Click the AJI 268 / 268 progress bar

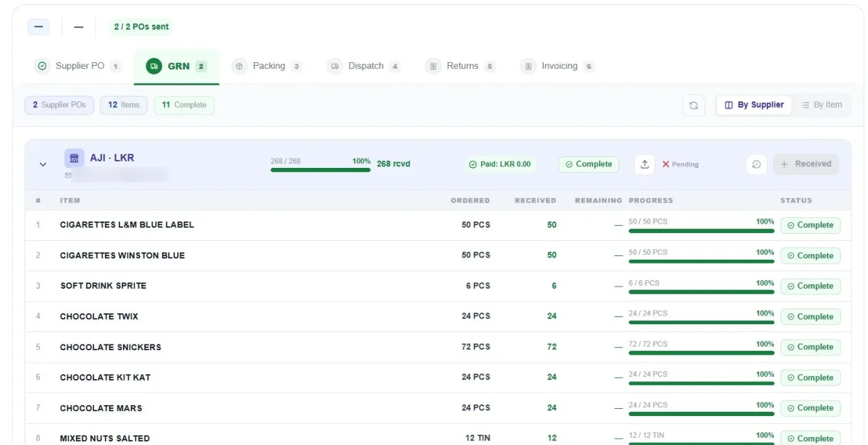point(320,170)
